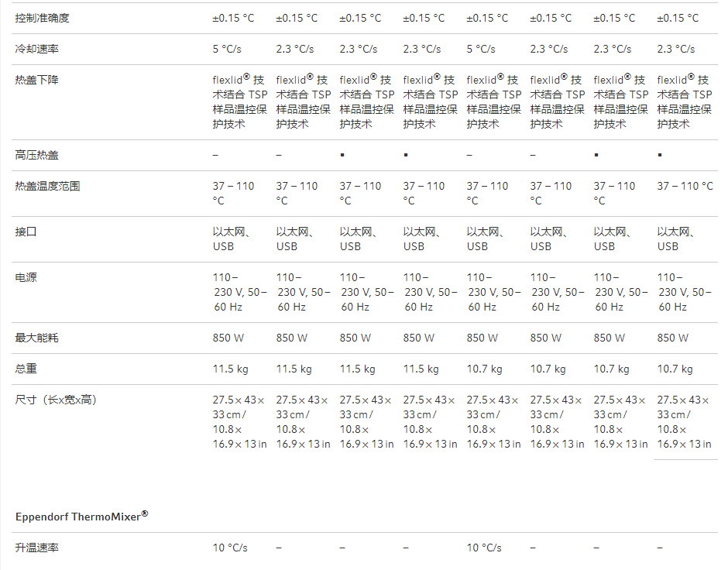Click the 接口 row label
The height and width of the screenshot is (570, 728).
point(26,232)
